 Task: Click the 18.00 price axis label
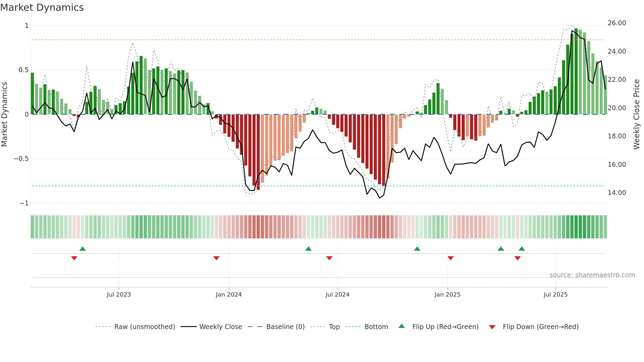[617, 136]
